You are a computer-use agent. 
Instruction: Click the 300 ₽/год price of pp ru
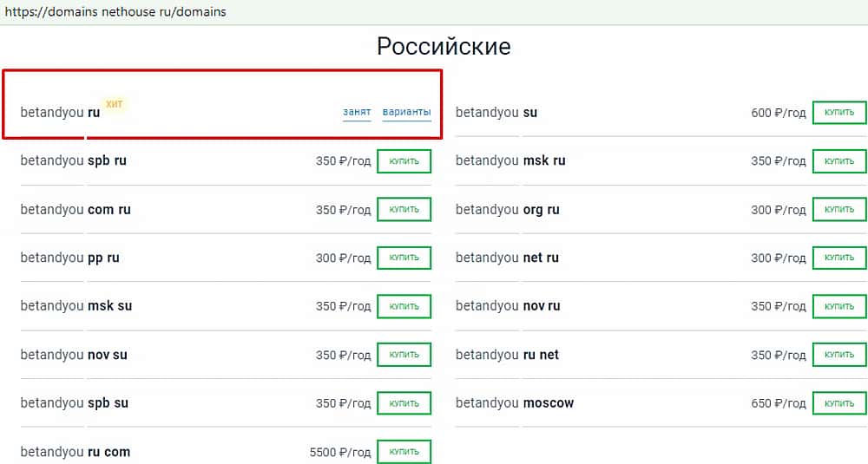tap(343, 258)
